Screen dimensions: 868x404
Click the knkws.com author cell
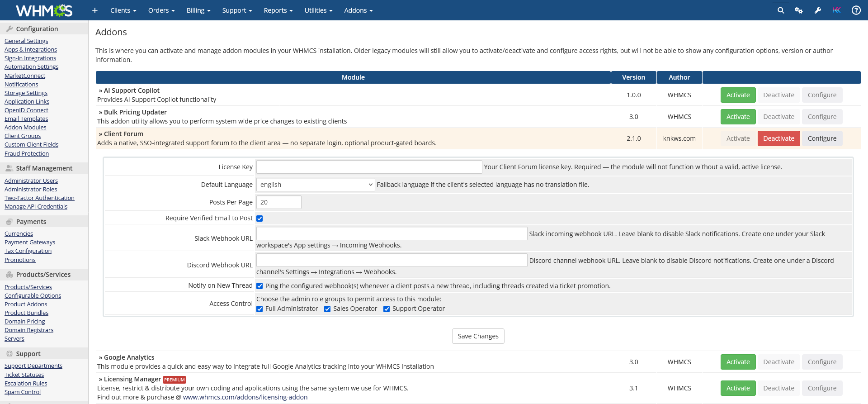679,138
